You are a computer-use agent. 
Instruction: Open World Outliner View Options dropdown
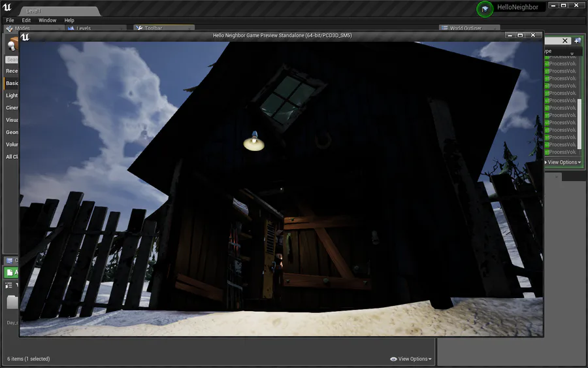coord(563,163)
